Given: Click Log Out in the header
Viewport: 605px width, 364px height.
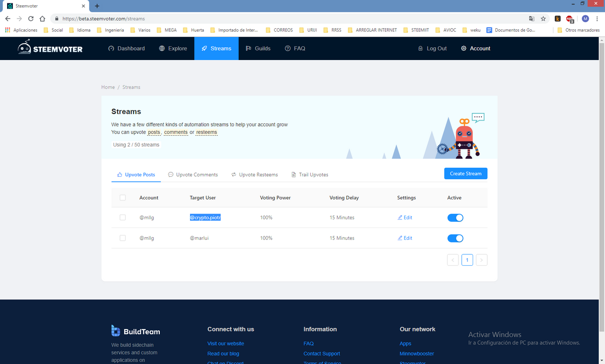Looking at the screenshot, I should coord(432,48).
